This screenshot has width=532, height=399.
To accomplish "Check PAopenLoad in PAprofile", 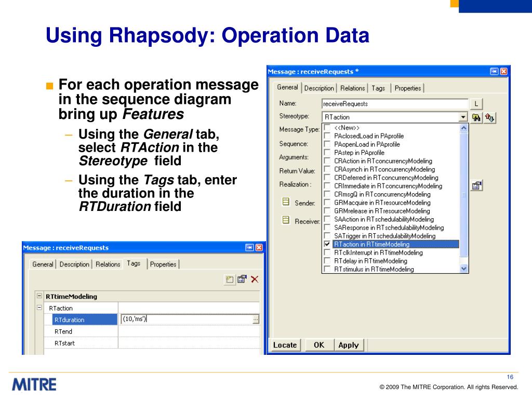I will [327, 144].
